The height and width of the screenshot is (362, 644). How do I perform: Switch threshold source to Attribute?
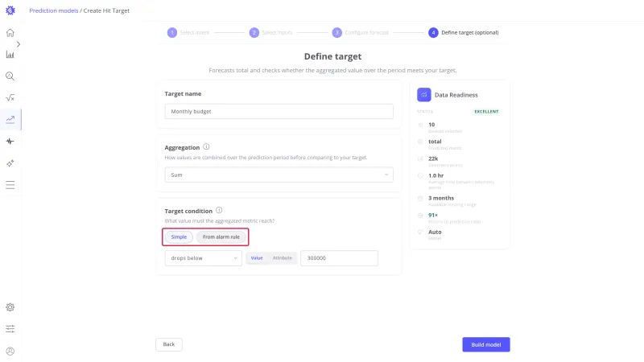coord(283,258)
